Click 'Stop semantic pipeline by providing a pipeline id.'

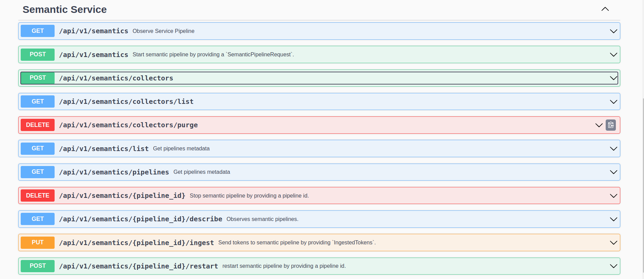[249, 196]
